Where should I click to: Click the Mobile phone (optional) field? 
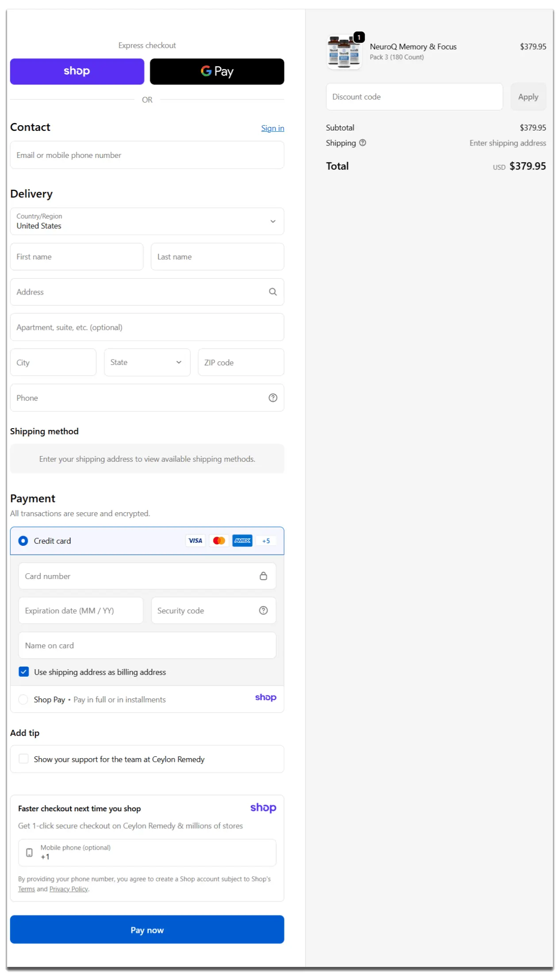click(147, 852)
